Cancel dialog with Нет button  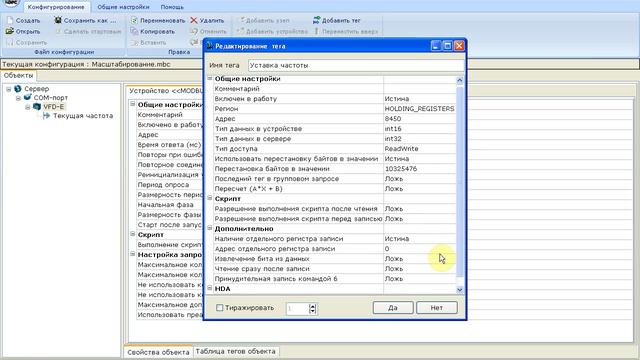pos(436,308)
